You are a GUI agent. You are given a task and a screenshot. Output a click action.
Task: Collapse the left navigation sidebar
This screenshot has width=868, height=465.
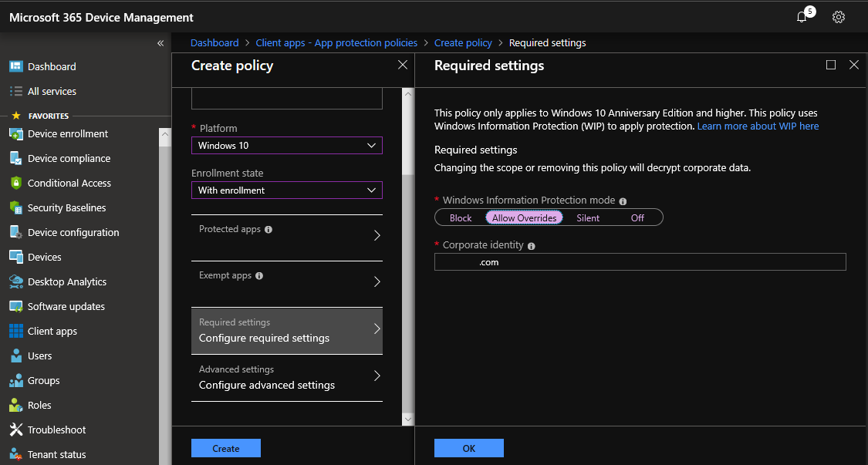160,43
